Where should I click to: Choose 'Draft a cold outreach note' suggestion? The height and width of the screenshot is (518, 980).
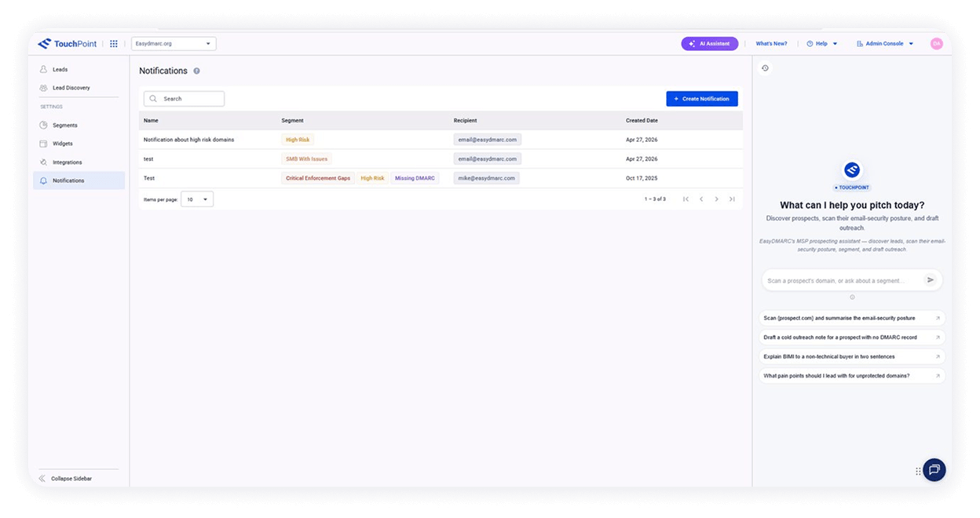point(852,337)
